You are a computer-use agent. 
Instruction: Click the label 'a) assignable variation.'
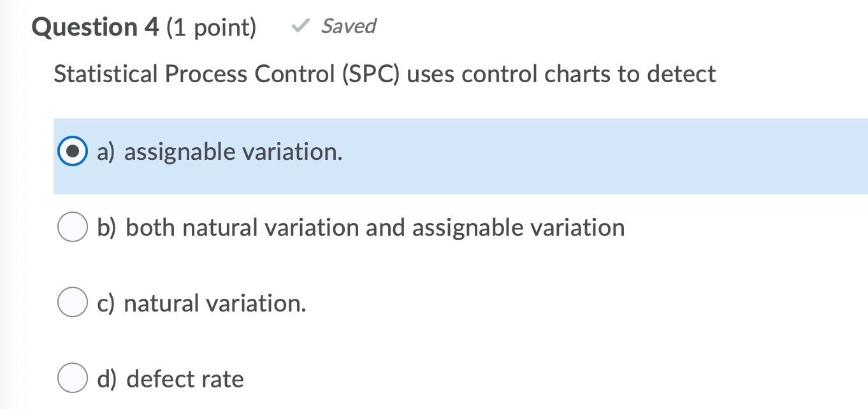(220, 152)
